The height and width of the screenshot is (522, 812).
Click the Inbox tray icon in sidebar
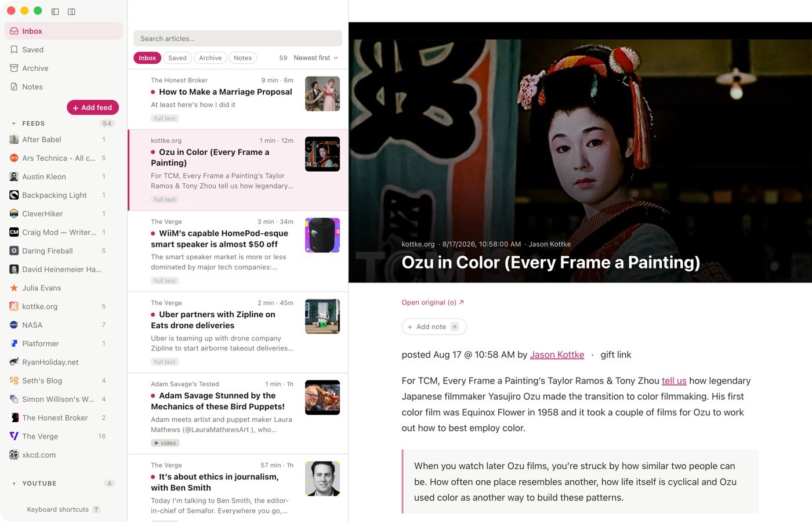14,31
